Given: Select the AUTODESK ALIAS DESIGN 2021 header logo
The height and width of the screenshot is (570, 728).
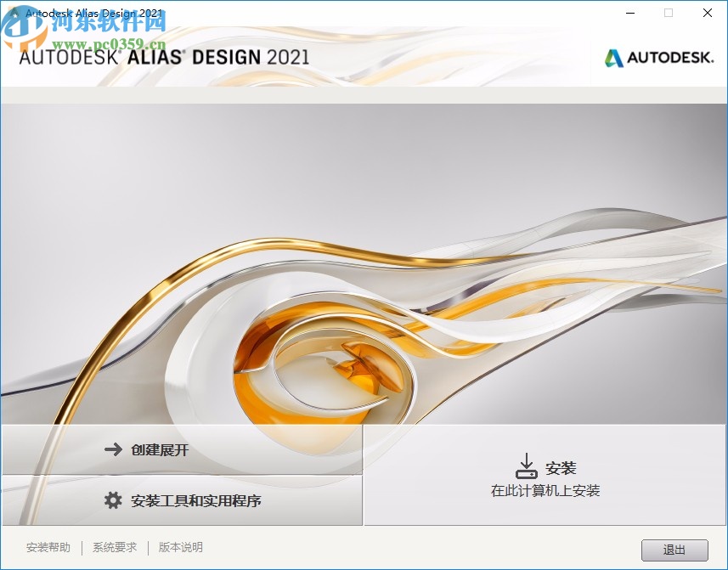Looking at the screenshot, I should click(161, 58).
